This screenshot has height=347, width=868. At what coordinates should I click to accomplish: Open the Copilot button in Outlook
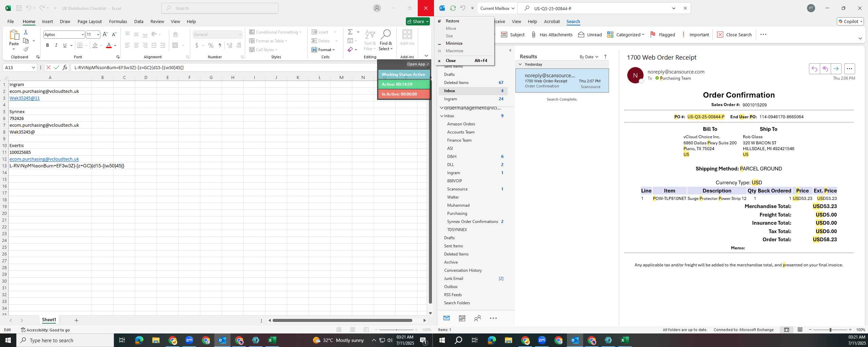click(850, 21)
